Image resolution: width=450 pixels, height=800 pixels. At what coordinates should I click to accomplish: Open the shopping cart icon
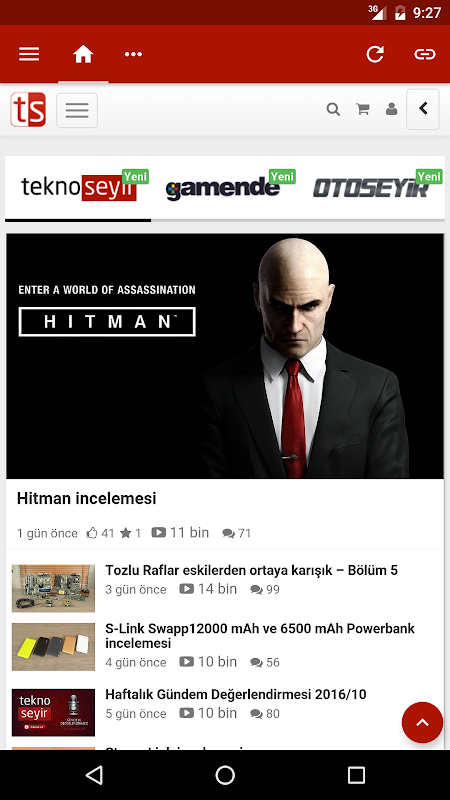[363, 109]
